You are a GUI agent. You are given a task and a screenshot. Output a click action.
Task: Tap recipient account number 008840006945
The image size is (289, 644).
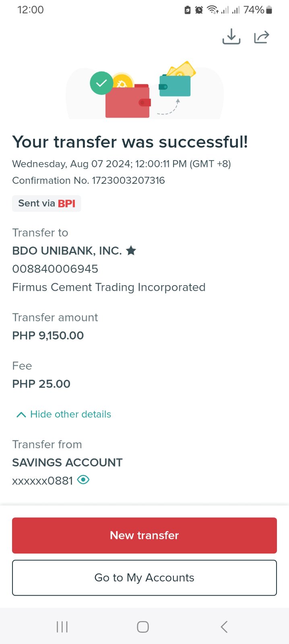(x=55, y=269)
